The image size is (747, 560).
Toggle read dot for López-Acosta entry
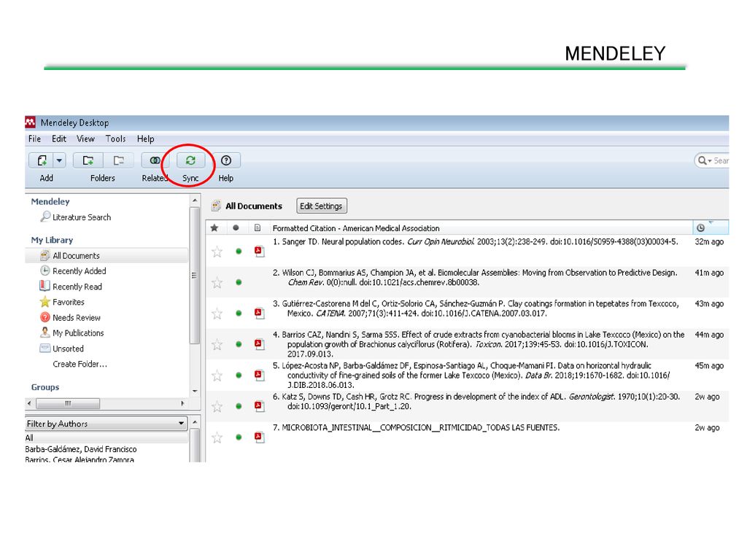tap(239, 376)
